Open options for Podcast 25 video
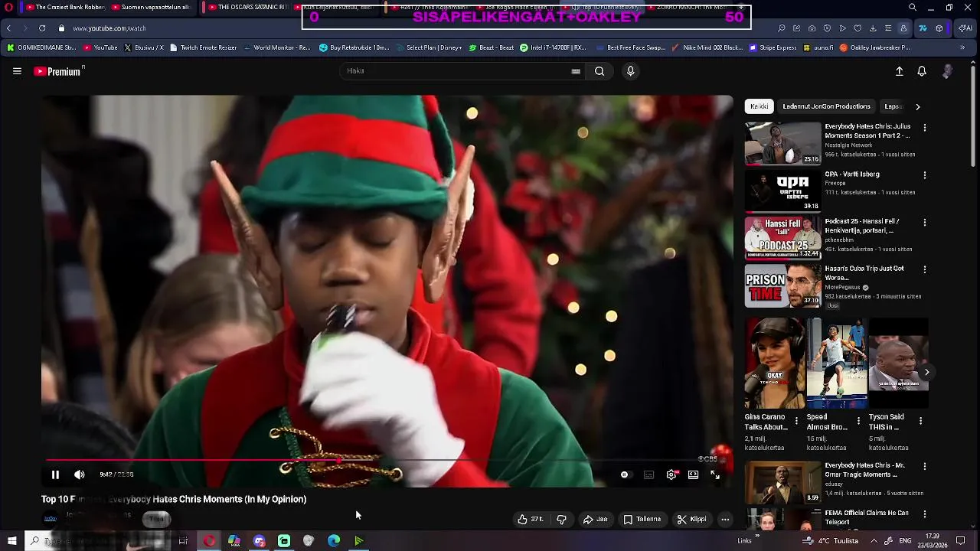This screenshot has width=980, height=551. pos(925,223)
